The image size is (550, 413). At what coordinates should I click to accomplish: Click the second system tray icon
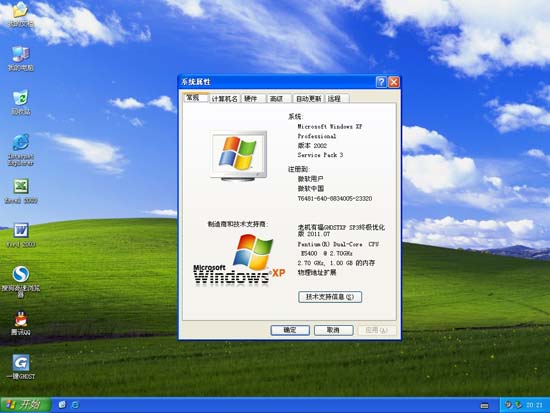point(518,405)
